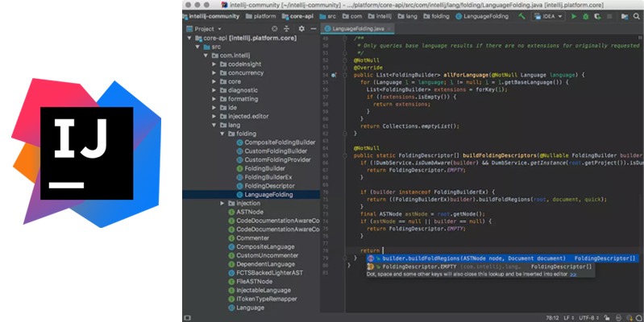Select builder.buildFoldRegions completion suggestion
This screenshot has width=644, height=322.
click(502, 258)
